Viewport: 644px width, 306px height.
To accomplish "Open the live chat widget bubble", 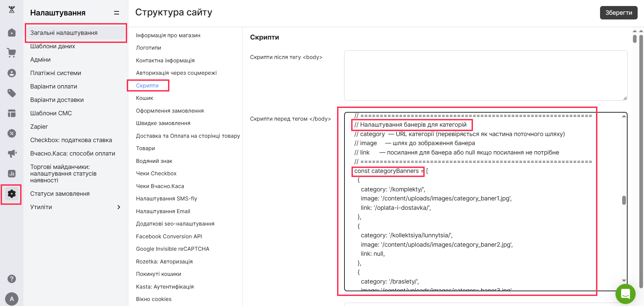I will click(x=626, y=294).
